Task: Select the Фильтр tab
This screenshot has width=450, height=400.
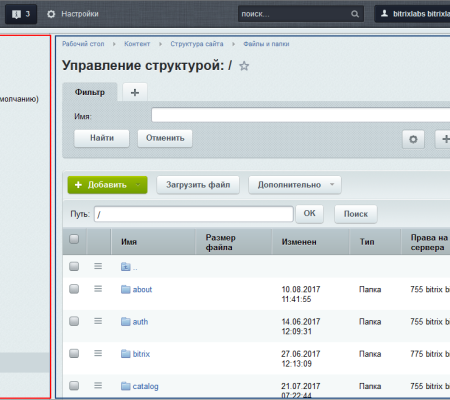Action: click(x=90, y=92)
